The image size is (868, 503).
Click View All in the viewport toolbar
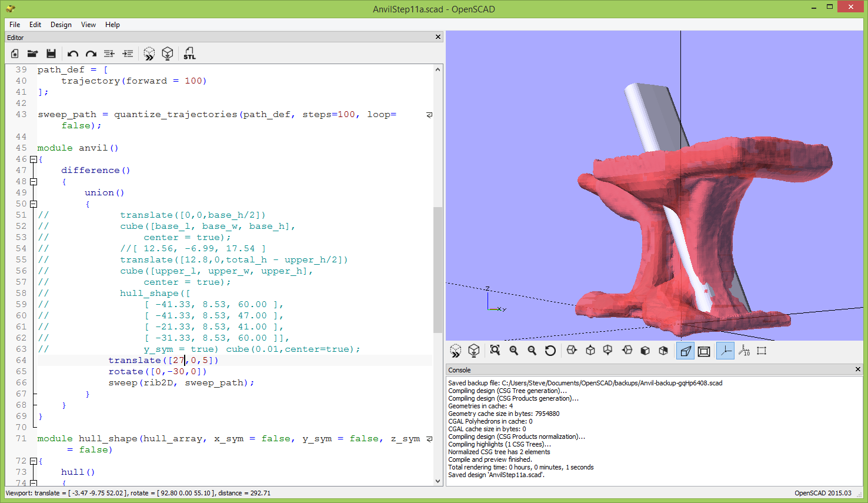coord(495,351)
